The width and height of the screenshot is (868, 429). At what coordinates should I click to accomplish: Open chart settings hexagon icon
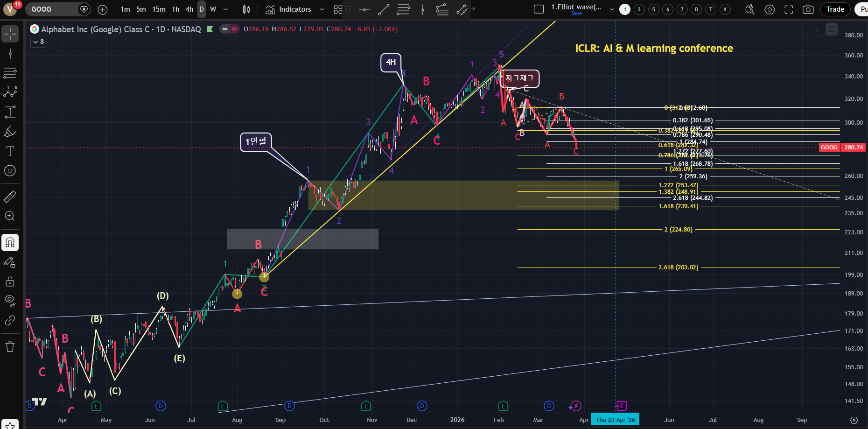pos(770,9)
